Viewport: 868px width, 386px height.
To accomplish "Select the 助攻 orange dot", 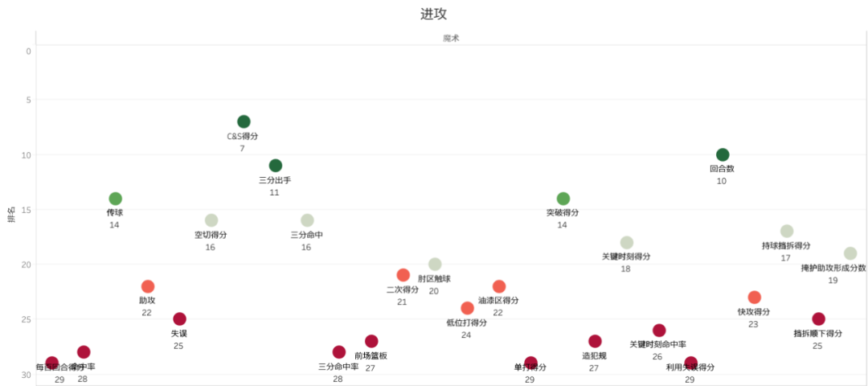I will (147, 286).
